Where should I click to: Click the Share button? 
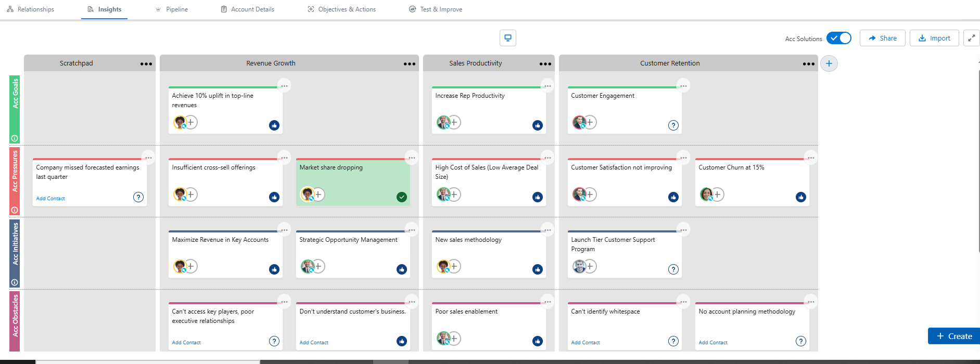coord(882,38)
